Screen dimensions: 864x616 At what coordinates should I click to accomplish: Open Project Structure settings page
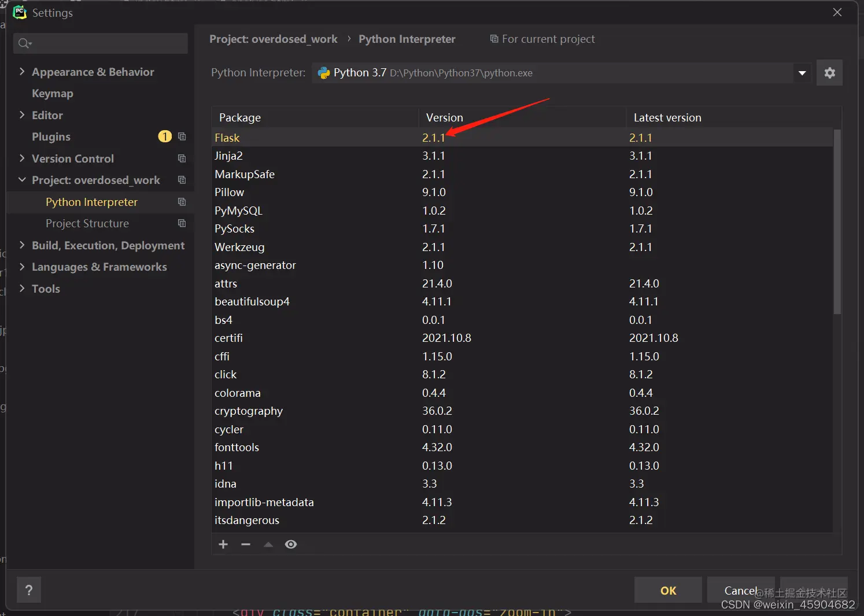point(87,223)
